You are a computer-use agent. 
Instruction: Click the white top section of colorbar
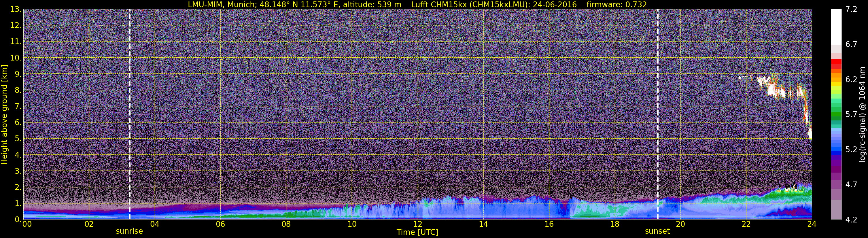[836, 27]
